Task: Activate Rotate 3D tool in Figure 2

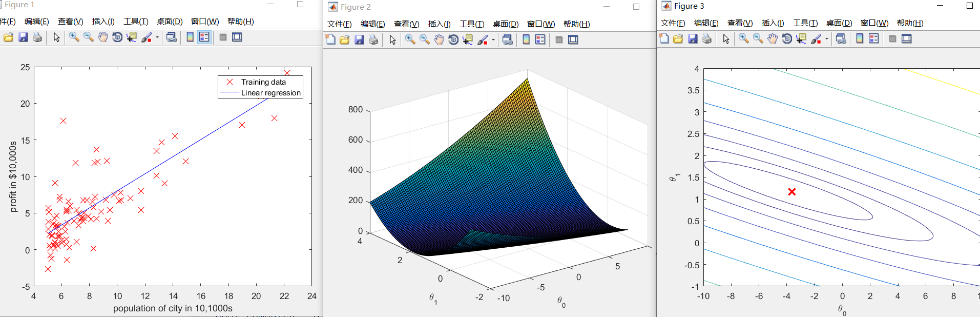Action: [x=453, y=40]
